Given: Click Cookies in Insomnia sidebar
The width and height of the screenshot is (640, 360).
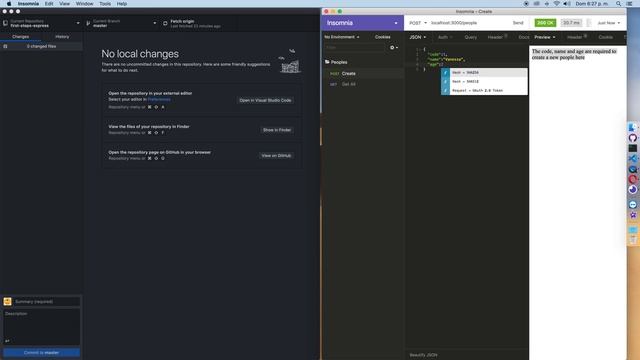Looking at the screenshot, I should pos(382,37).
